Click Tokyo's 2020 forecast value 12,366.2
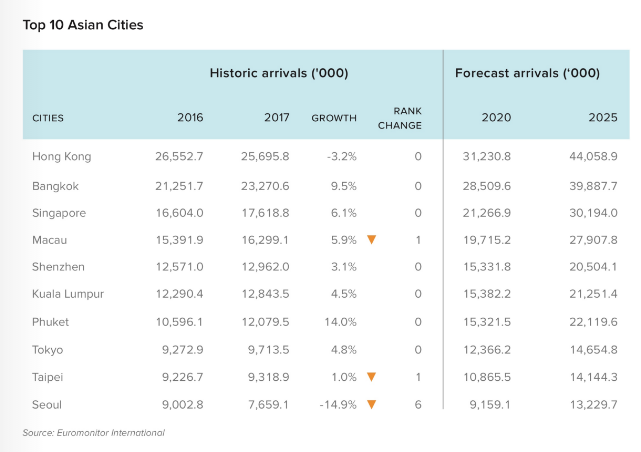 (x=484, y=350)
